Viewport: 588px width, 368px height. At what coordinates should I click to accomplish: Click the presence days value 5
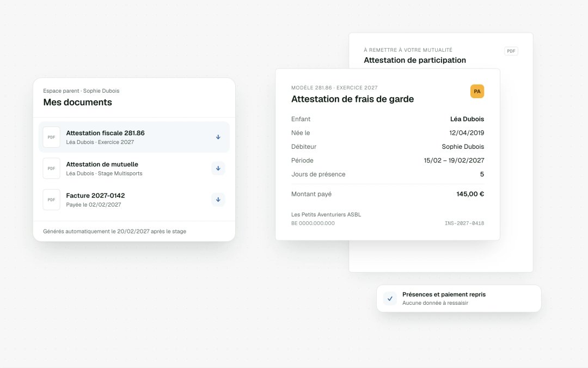(x=482, y=174)
